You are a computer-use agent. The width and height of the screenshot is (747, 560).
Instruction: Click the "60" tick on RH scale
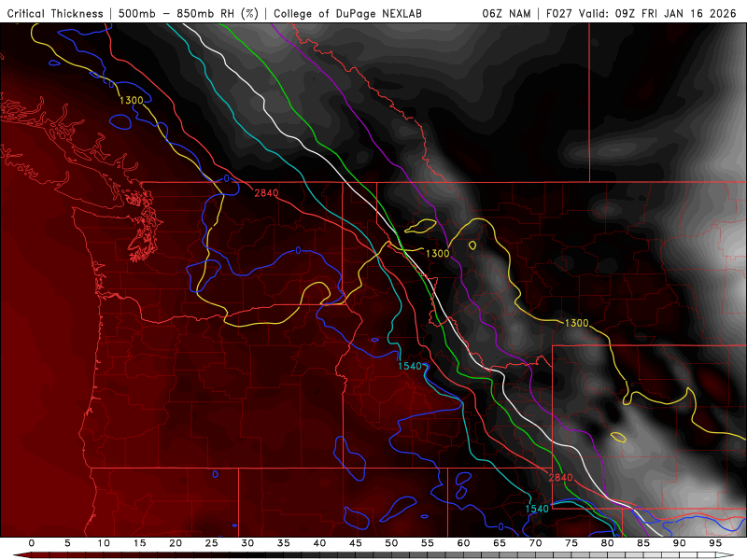[x=463, y=543]
